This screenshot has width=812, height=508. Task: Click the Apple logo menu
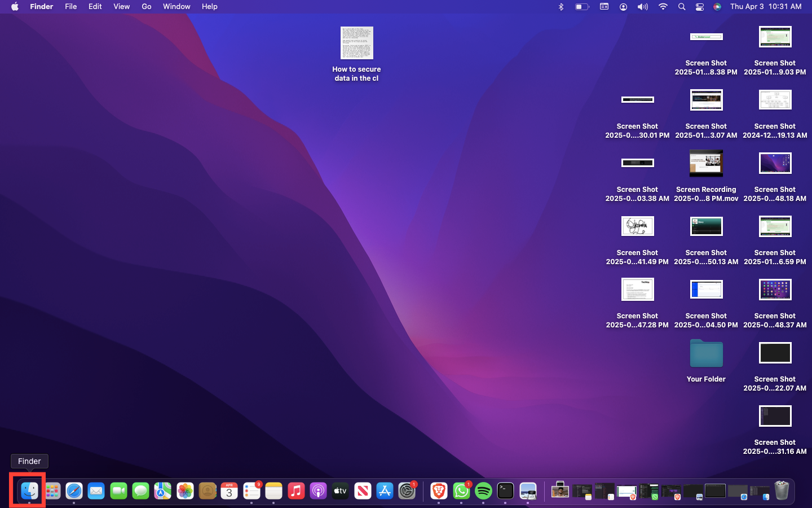pos(15,7)
